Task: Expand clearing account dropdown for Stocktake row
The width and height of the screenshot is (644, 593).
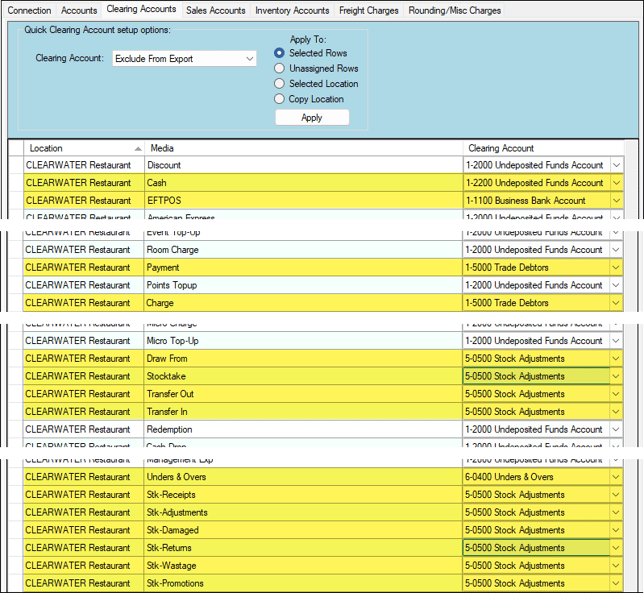Action: point(616,376)
